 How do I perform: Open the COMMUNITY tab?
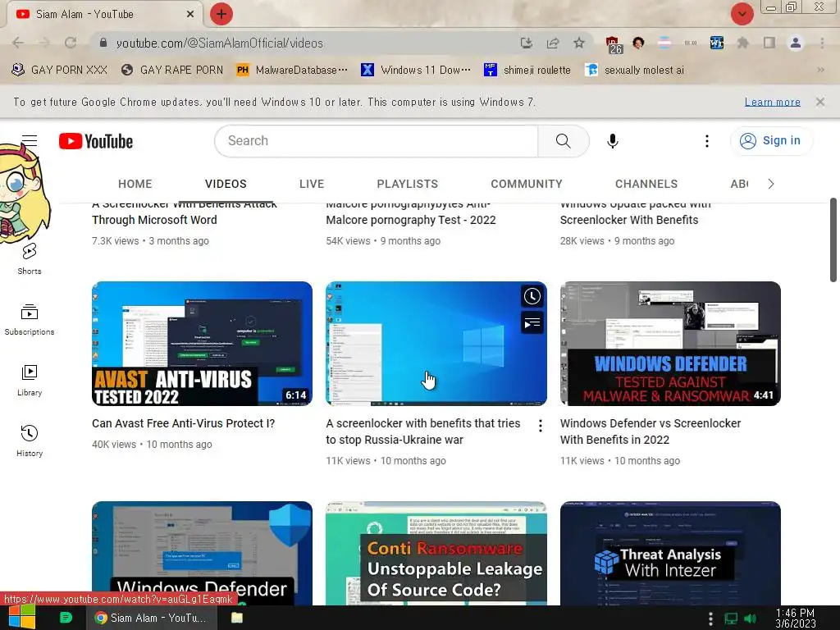tap(527, 184)
